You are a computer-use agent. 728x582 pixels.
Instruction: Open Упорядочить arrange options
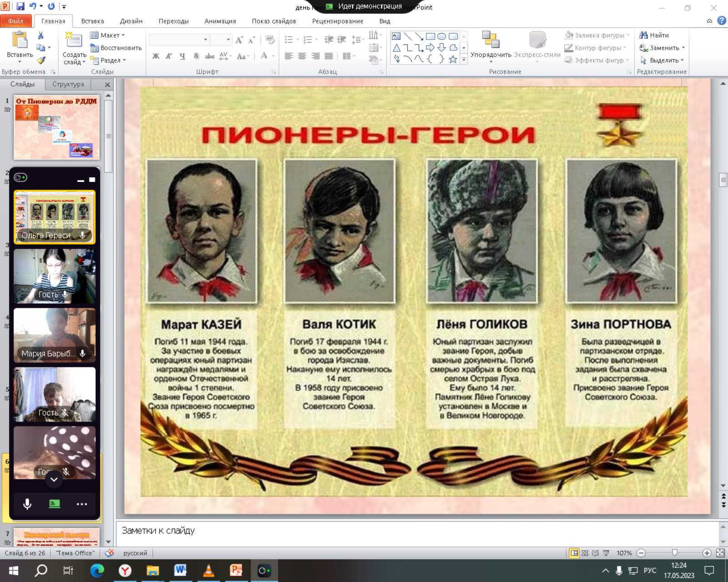pyautogui.click(x=491, y=47)
